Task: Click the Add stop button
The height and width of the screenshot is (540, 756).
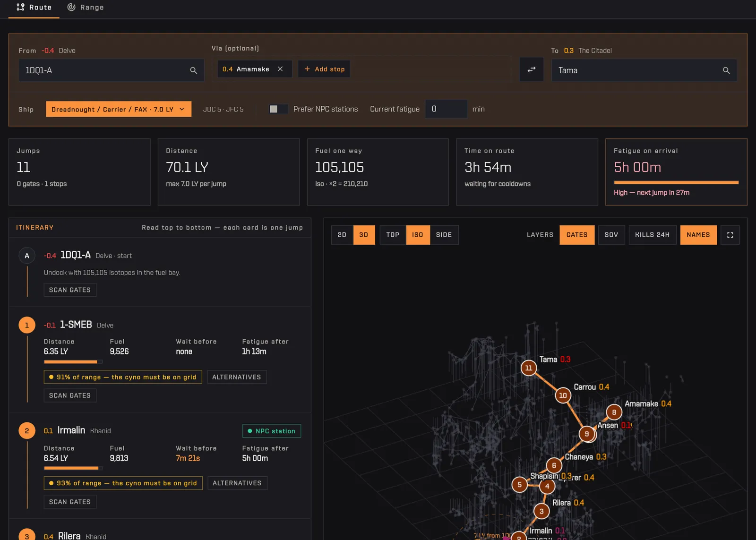Action: coord(324,69)
